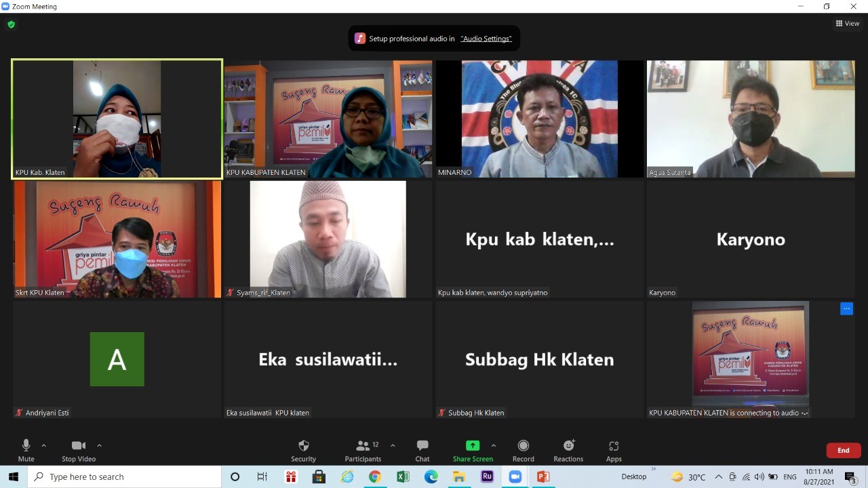Click the "Audio Settings" link
The image size is (868, 488).
[486, 39]
